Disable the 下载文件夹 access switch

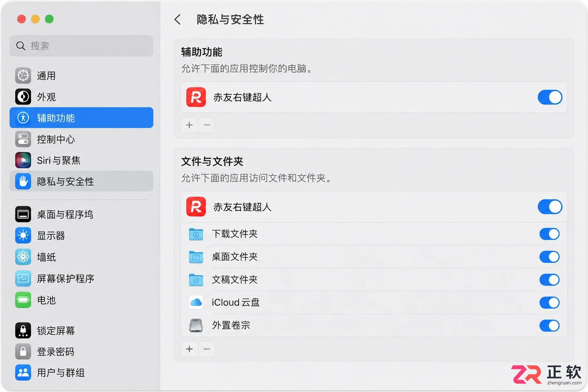coord(550,234)
